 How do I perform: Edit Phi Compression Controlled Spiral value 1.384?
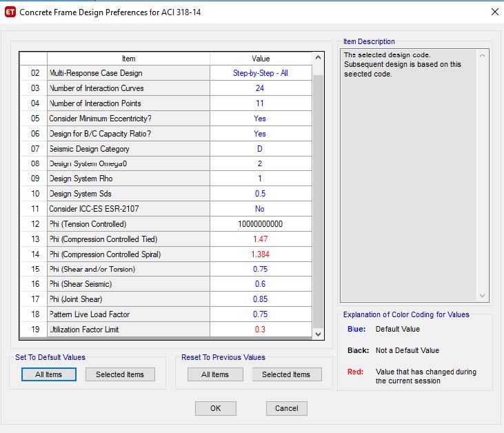point(261,254)
